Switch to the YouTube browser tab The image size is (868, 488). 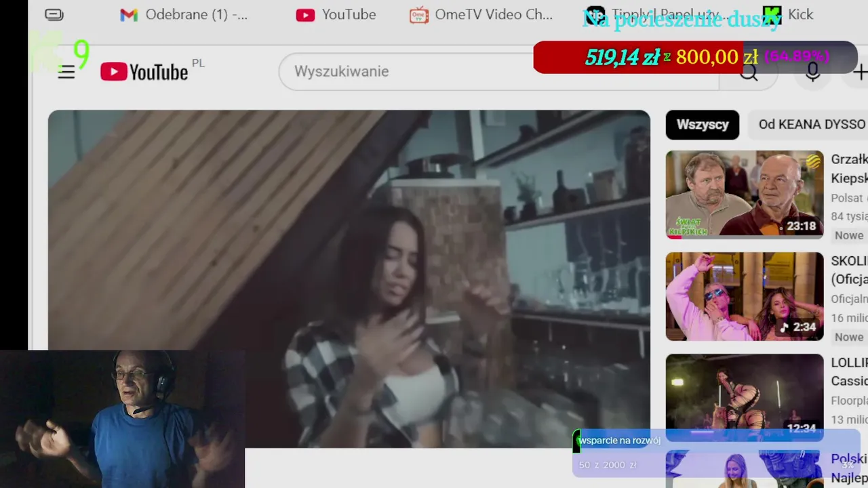(336, 14)
